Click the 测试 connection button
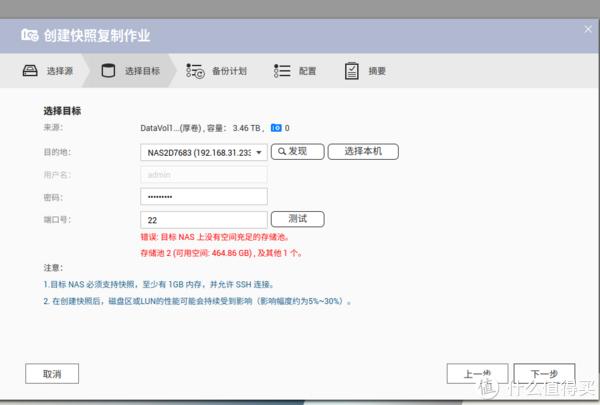Image resolution: width=600 pixels, height=405 pixels. (x=297, y=219)
